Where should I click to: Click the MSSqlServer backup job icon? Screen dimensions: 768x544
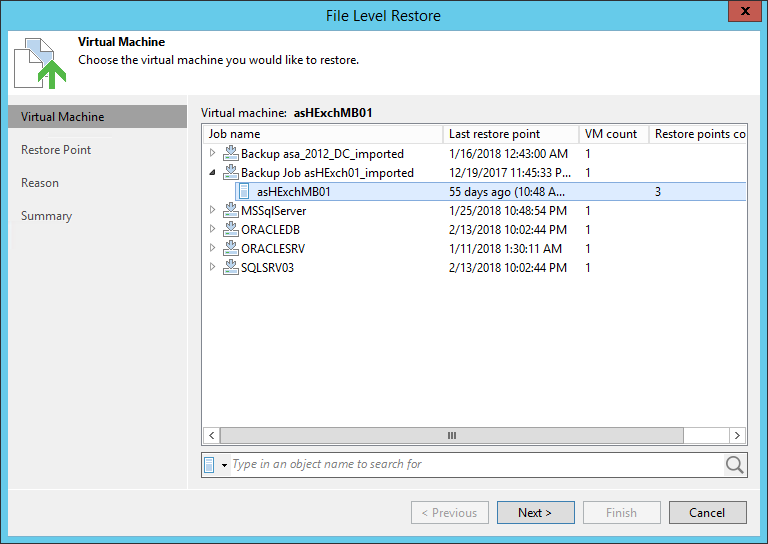point(230,211)
